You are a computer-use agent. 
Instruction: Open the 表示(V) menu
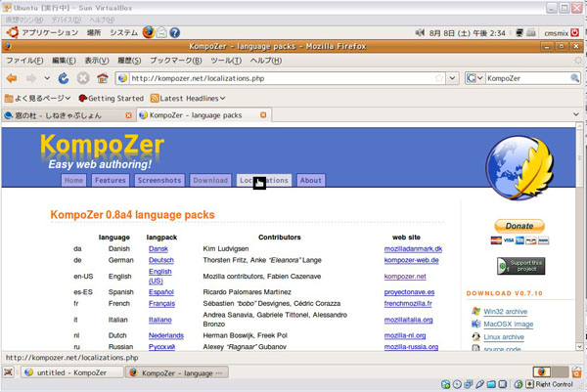point(97,61)
